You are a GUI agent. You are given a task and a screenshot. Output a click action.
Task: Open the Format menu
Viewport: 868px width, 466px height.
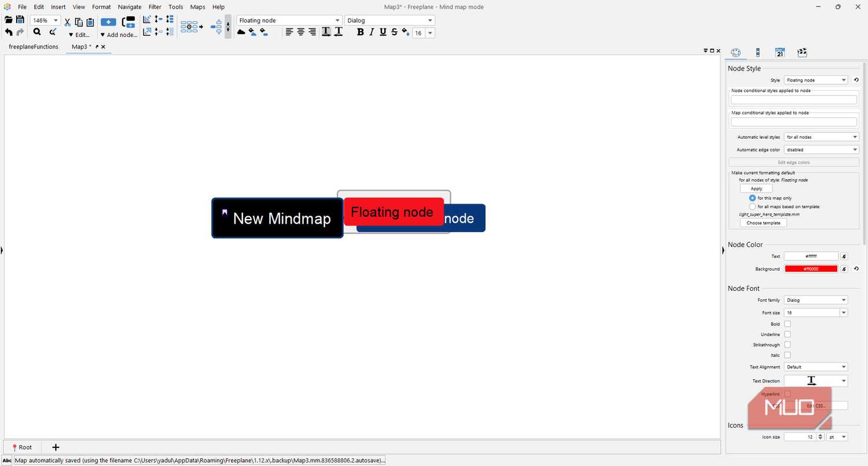coord(101,7)
